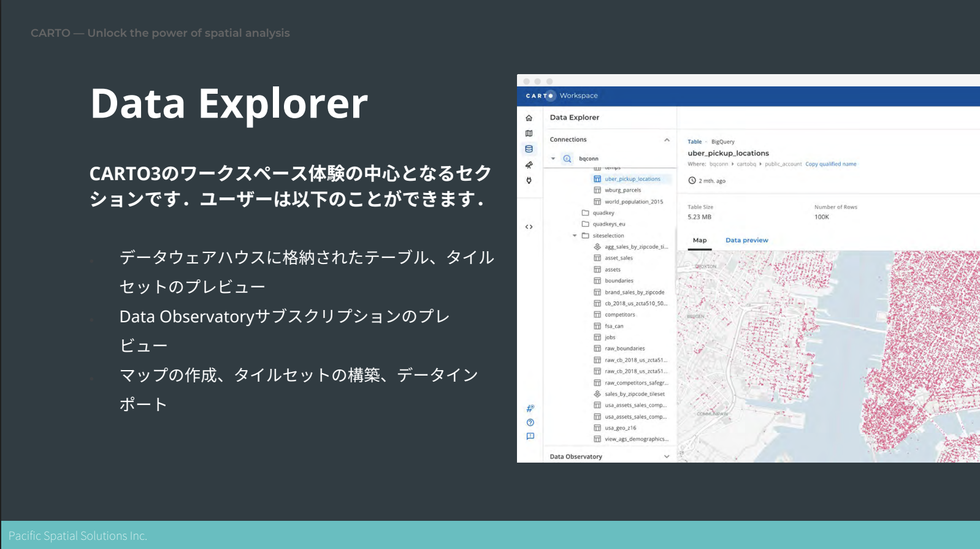Viewport: 980px width, 549px height.
Task: Collapse the bqconn connection tree arrow
Action: (x=553, y=159)
